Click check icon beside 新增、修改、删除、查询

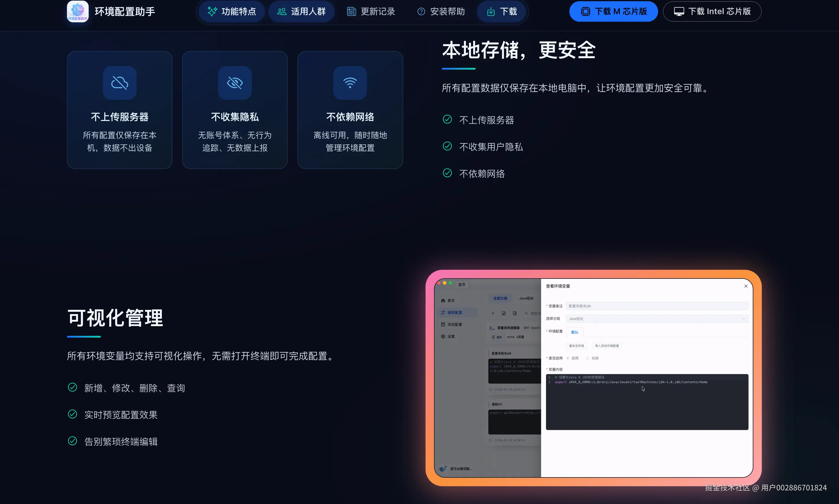point(72,388)
